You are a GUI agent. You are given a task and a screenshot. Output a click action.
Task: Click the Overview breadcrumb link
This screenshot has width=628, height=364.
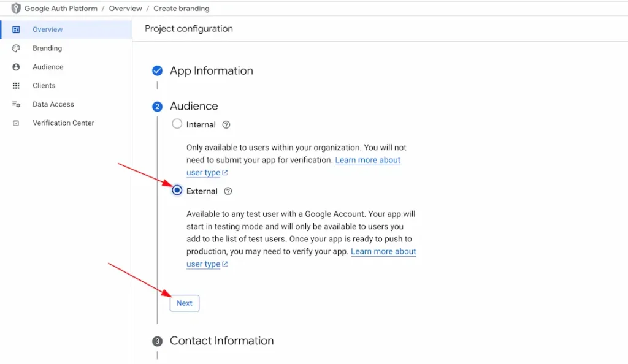coord(125,9)
